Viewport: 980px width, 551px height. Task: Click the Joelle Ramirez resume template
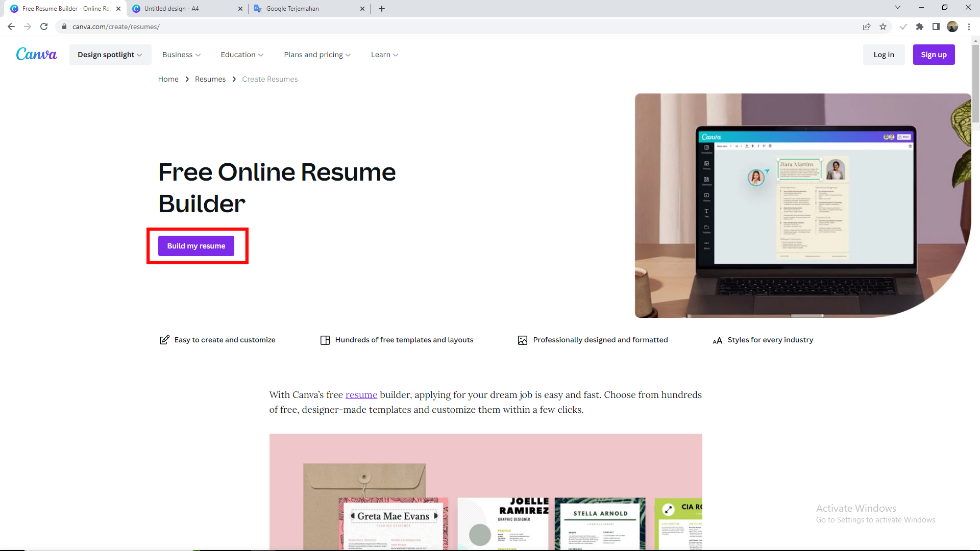click(503, 523)
